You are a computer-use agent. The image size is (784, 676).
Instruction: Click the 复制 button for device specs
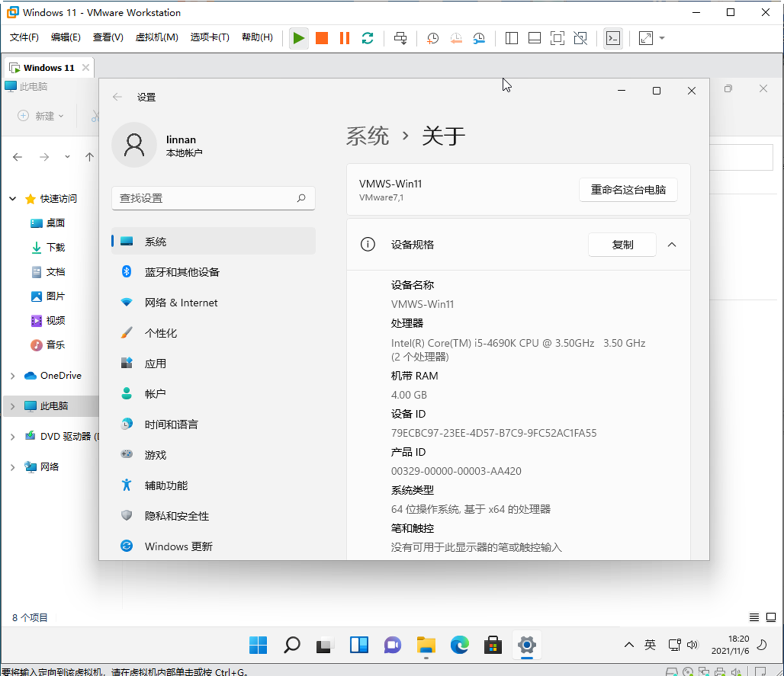click(x=622, y=245)
